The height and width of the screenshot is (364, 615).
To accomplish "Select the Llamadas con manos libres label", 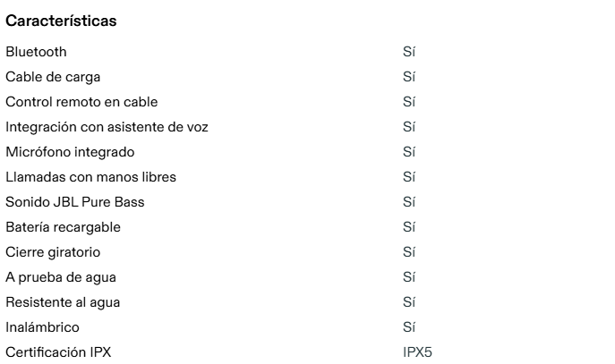I will [x=90, y=177].
